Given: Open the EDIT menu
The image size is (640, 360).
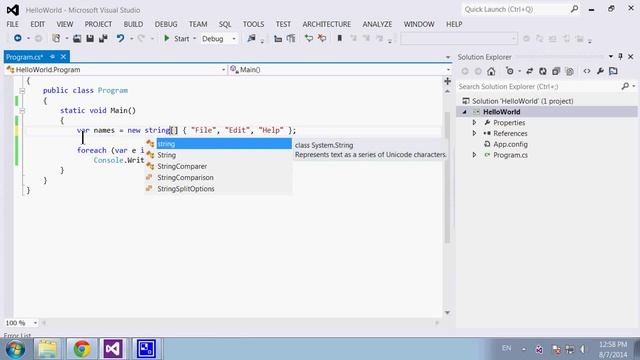Looking at the screenshot, I should point(38,24).
